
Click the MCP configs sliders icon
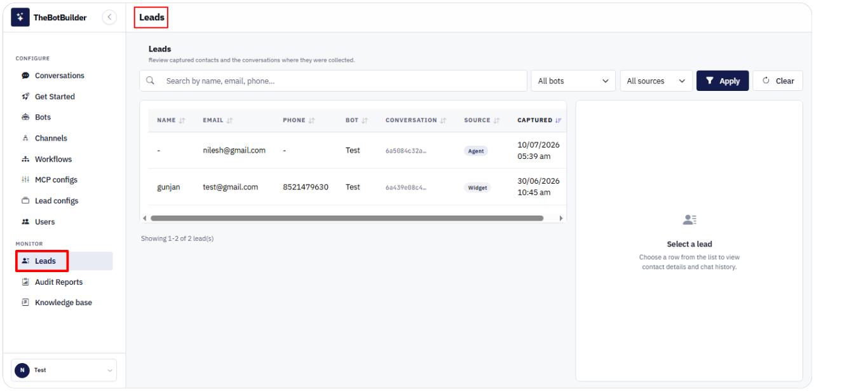25,180
